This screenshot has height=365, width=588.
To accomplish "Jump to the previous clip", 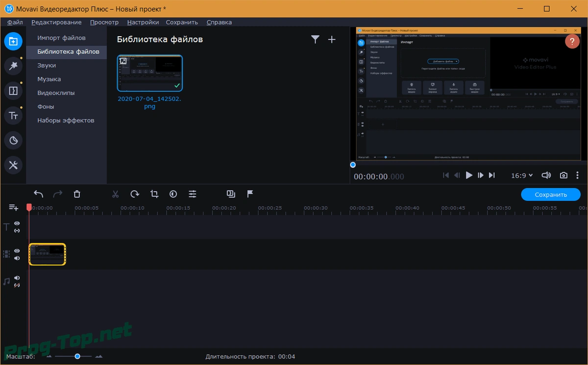I will [x=446, y=175].
